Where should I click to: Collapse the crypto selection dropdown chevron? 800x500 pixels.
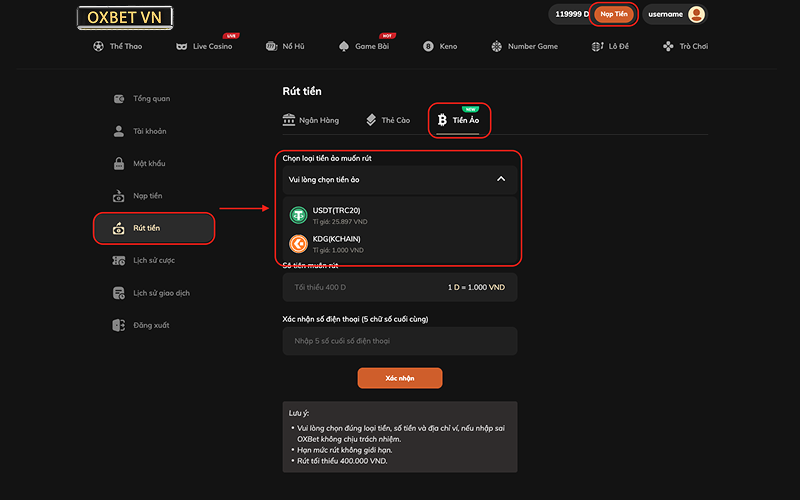pos(501,179)
